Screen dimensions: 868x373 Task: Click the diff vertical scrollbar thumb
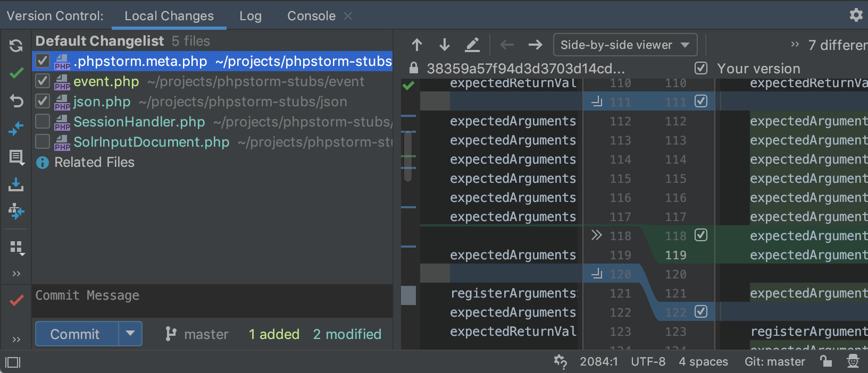tap(408, 156)
